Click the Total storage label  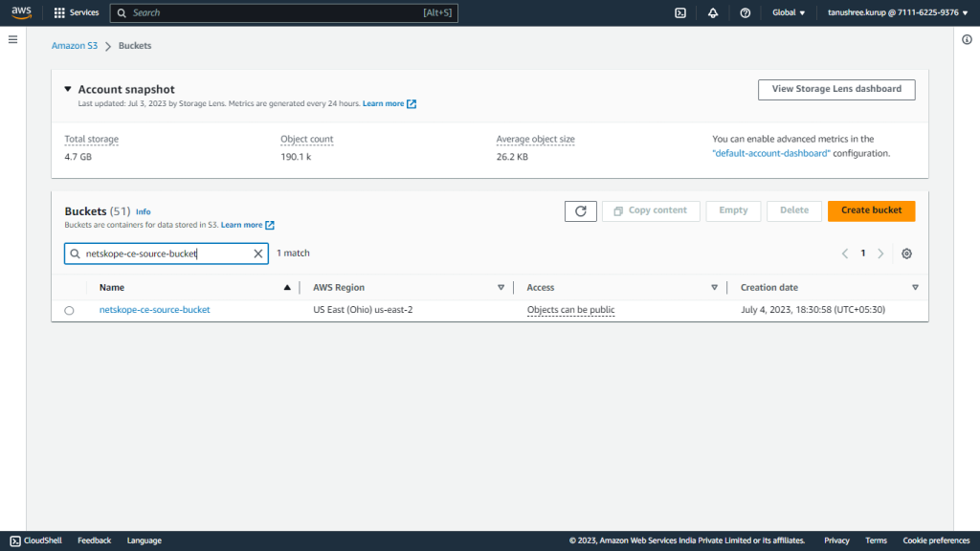(91, 140)
